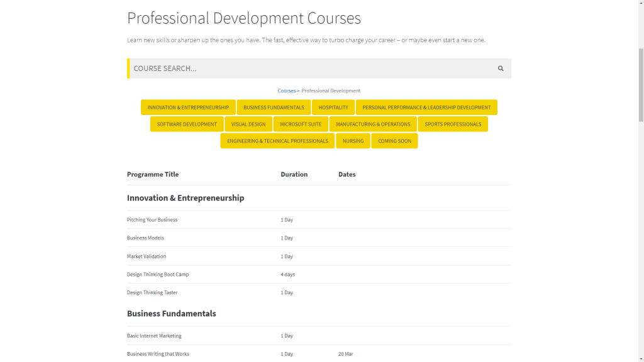Screen dimensions: 644x362
Task: Choose Sports Professionals category button
Action: click(x=453, y=124)
